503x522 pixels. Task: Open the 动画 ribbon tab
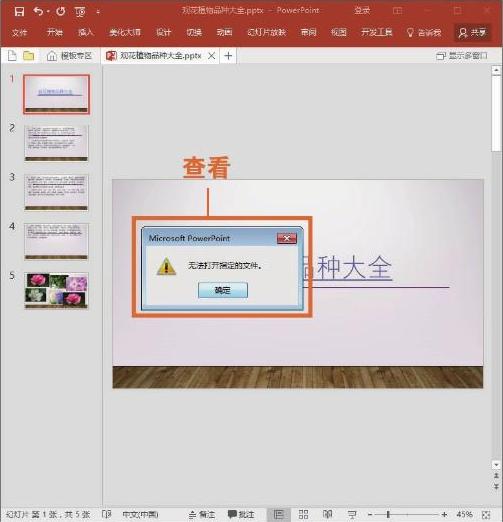224,32
